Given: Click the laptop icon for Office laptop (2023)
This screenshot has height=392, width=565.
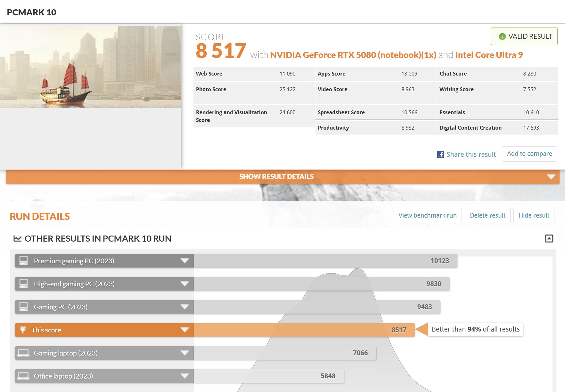Looking at the screenshot, I should [23, 376].
